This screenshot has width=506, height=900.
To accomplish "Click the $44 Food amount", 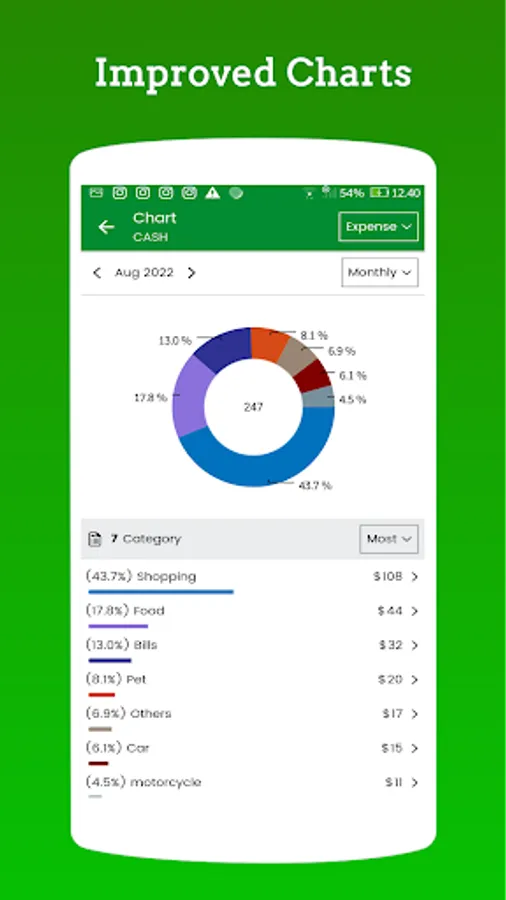I will point(390,611).
